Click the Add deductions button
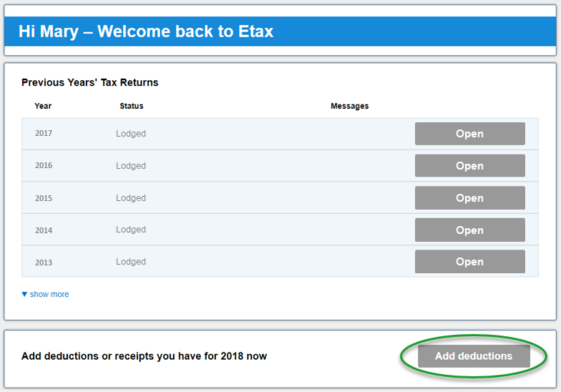561x392 pixels. pyautogui.click(x=474, y=356)
